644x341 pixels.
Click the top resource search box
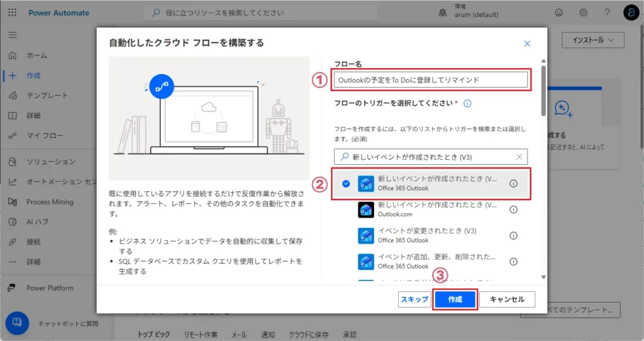click(261, 13)
